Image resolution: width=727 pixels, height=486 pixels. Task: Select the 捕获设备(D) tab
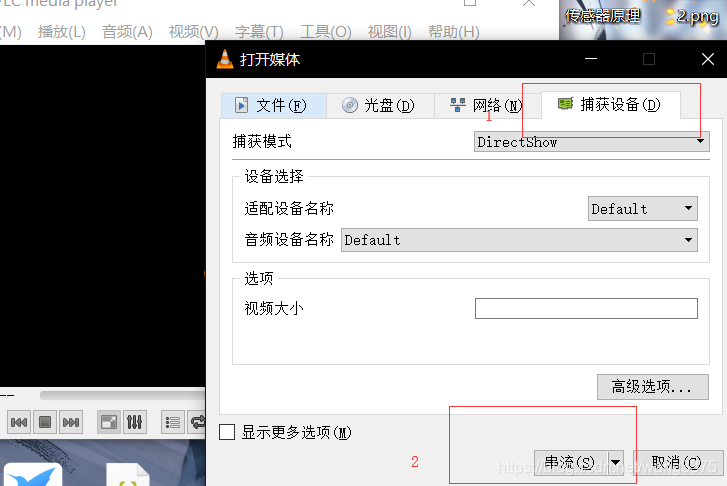(611, 105)
